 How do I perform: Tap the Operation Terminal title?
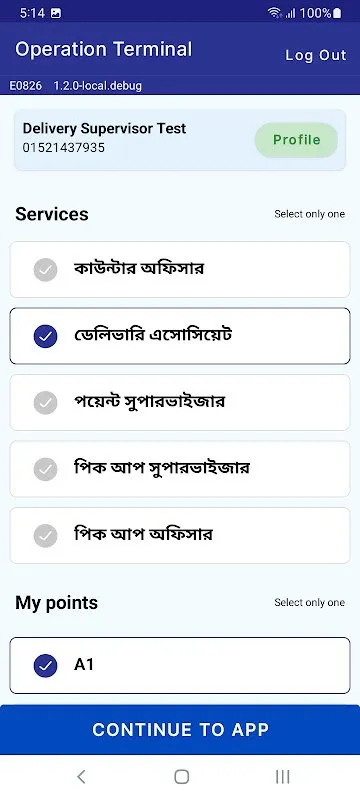[x=104, y=49]
